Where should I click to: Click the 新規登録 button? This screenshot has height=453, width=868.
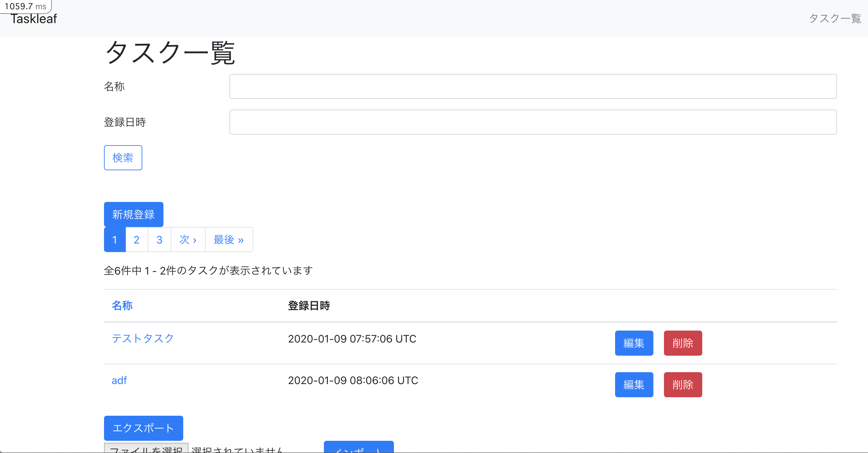pyautogui.click(x=133, y=214)
